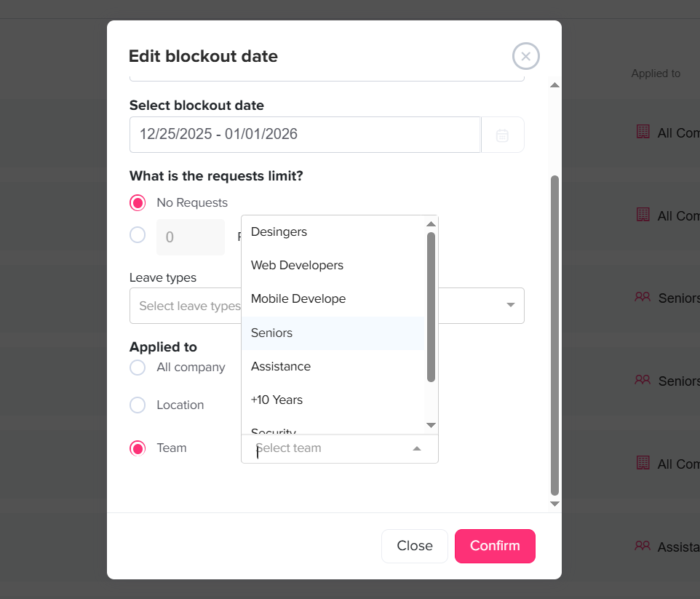This screenshot has width=700, height=599.
Task: Click the blockout date range field
Action: [x=305, y=135]
